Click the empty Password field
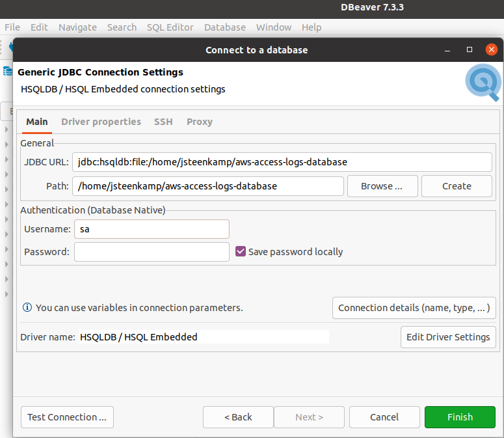The image size is (504, 438). [152, 252]
